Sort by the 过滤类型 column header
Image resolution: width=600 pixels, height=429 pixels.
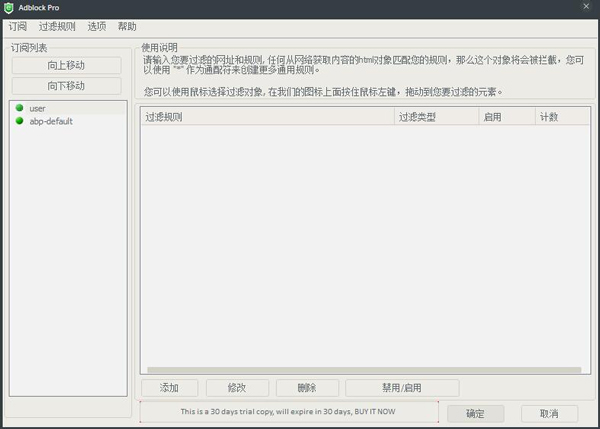coord(437,117)
